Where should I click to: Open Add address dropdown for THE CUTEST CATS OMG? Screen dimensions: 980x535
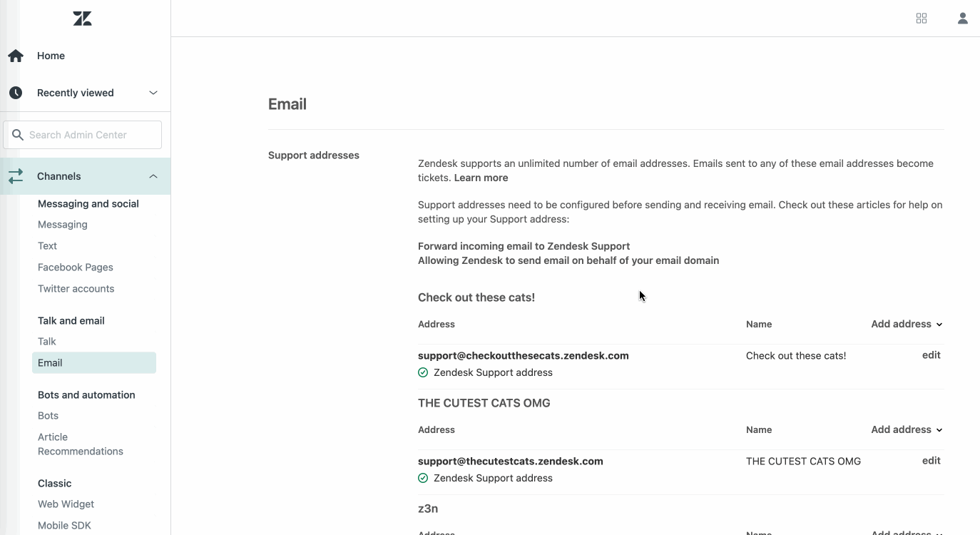pos(906,429)
